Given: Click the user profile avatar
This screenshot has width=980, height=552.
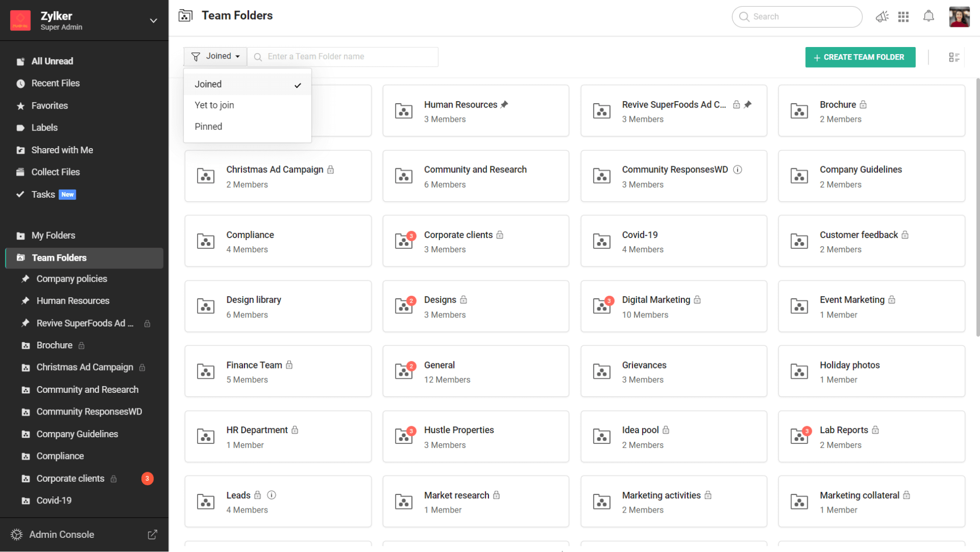Looking at the screenshot, I should pyautogui.click(x=959, y=17).
